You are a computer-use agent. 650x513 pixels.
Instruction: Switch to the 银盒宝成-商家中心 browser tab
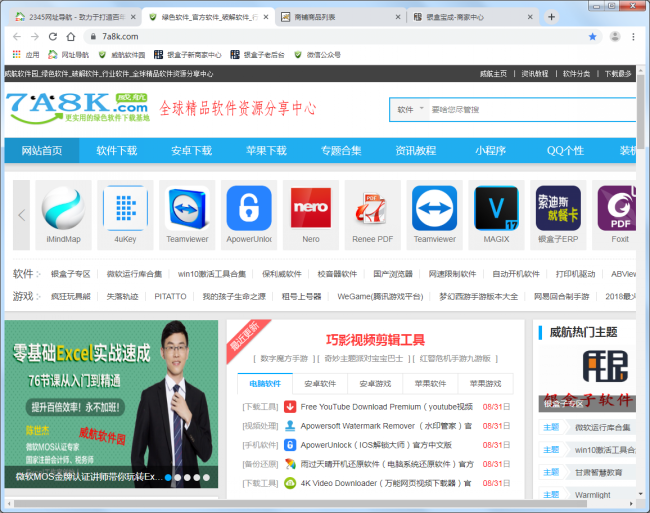(x=473, y=17)
